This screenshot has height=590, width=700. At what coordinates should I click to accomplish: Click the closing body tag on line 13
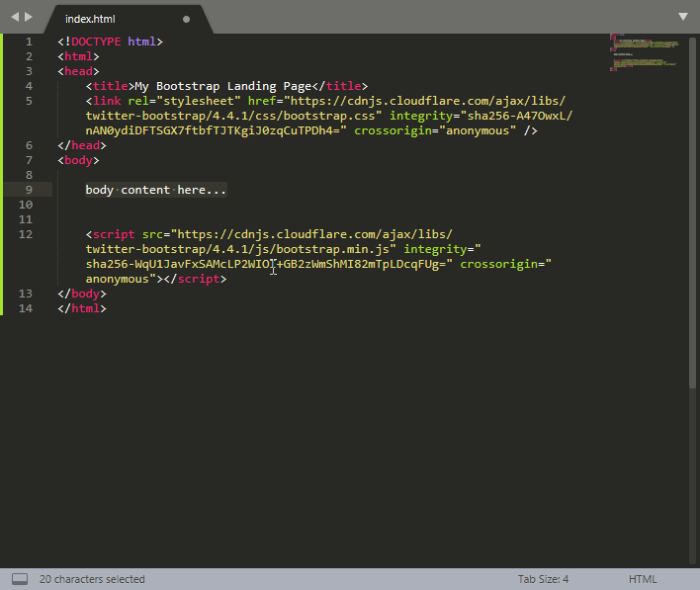click(x=82, y=294)
